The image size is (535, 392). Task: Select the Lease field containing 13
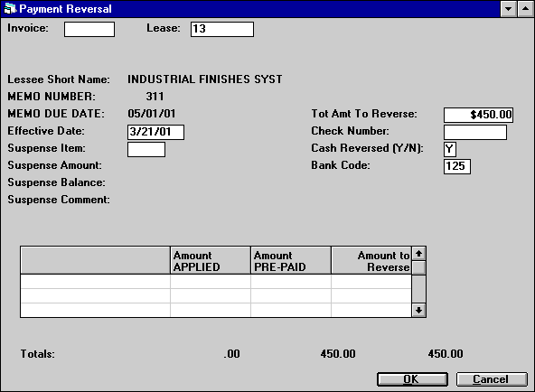(222, 29)
